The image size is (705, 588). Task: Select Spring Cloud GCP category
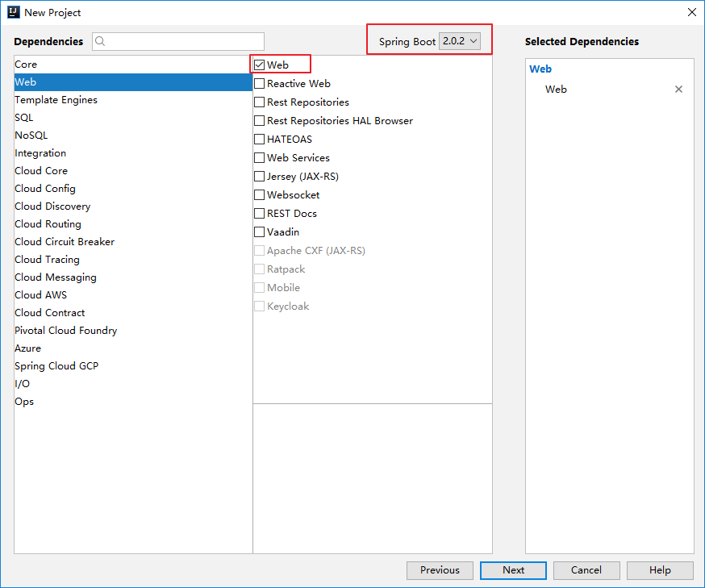tap(133, 366)
